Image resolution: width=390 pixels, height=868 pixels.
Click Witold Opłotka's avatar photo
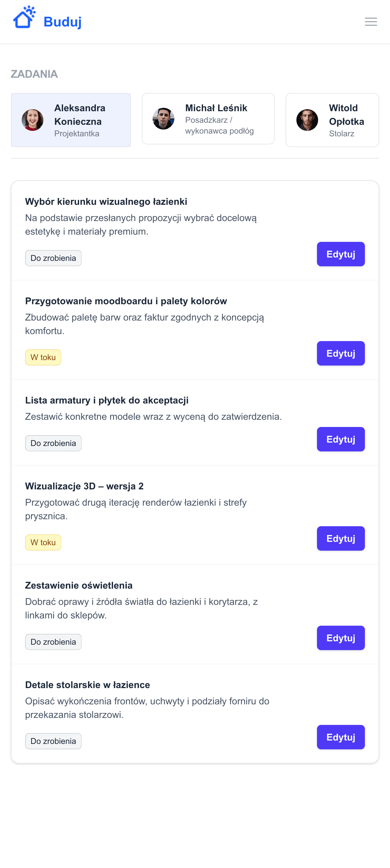(307, 120)
